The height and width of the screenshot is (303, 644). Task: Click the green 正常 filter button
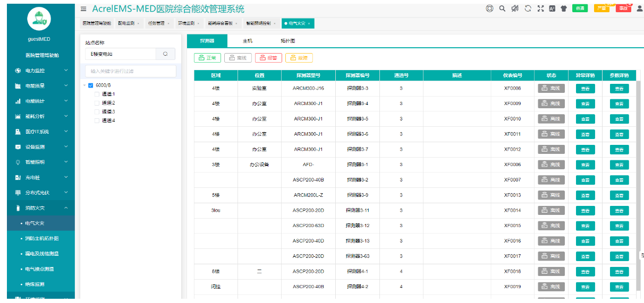point(207,58)
